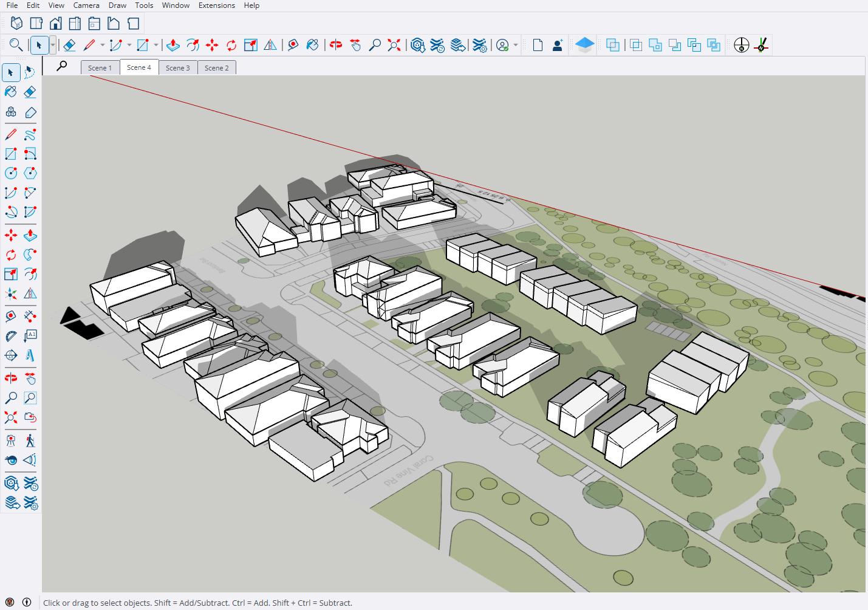
Task: Open the Camera menu
Action: tap(86, 5)
